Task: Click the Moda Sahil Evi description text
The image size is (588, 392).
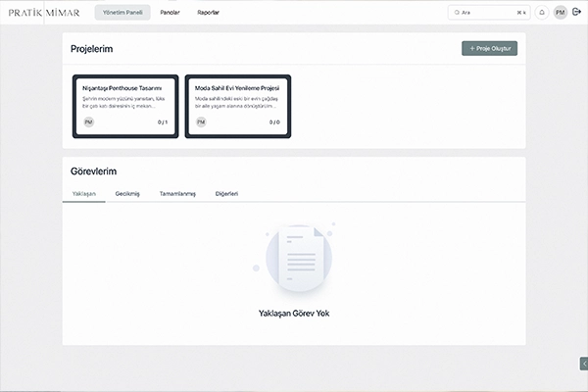Action: point(236,102)
